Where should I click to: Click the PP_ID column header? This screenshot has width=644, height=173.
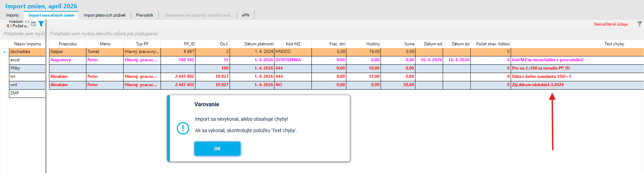[178, 44]
